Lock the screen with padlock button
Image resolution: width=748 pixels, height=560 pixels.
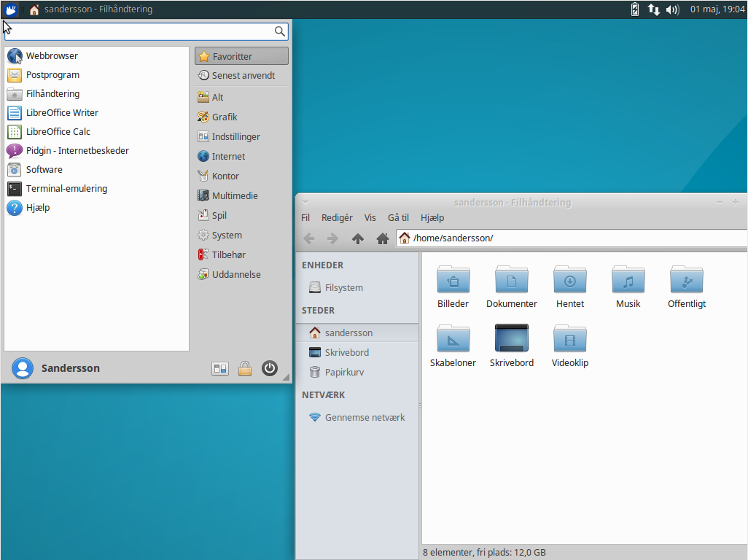point(245,368)
